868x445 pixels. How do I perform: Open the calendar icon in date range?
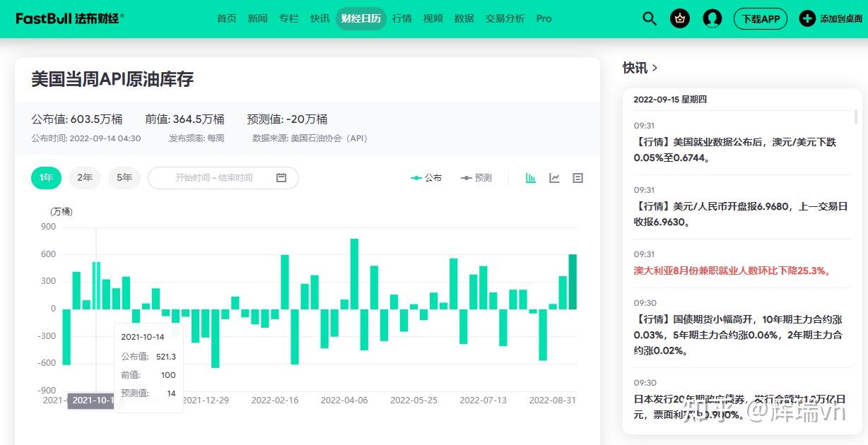[x=281, y=178]
